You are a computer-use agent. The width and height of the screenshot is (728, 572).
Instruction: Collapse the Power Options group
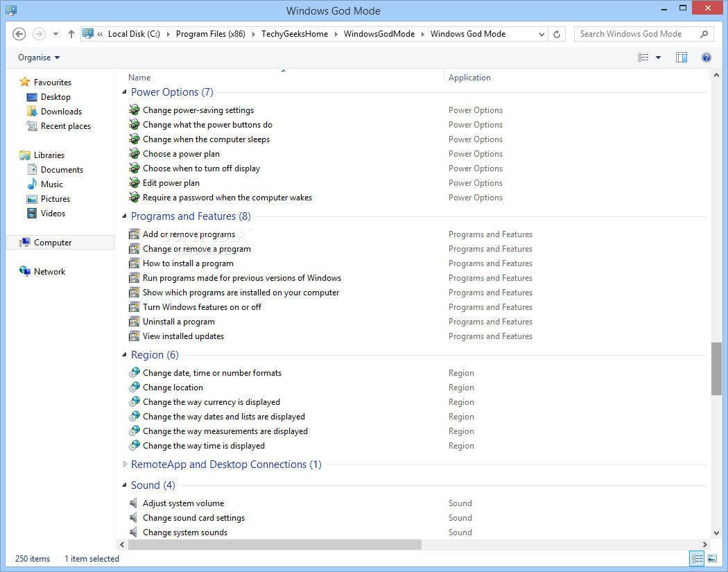[124, 92]
